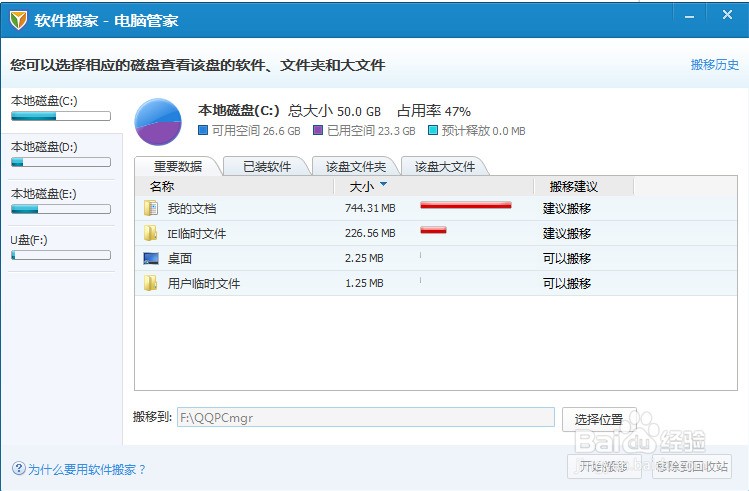This screenshot has height=491, width=749.
Task: Click the 1.25 MB size value
Action: [x=364, y=283]
